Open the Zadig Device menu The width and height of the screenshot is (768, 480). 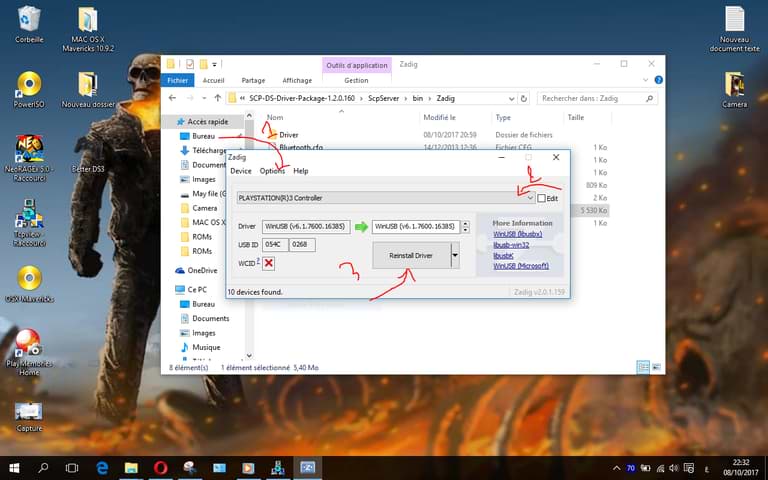click(x=240, y=171)
